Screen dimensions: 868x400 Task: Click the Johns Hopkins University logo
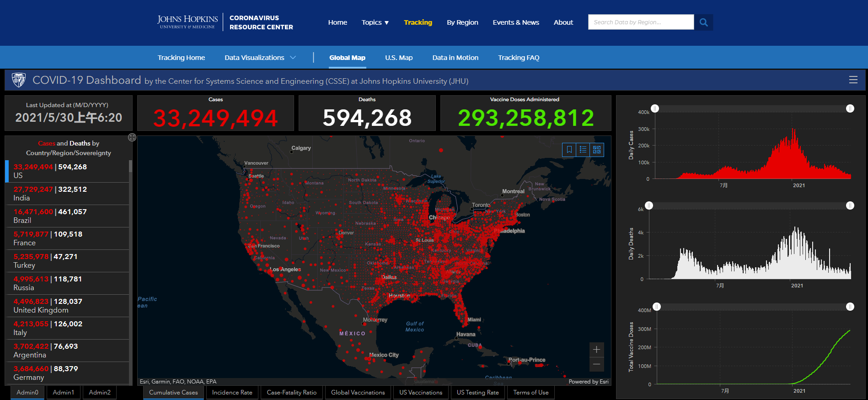tap(188, 22)
